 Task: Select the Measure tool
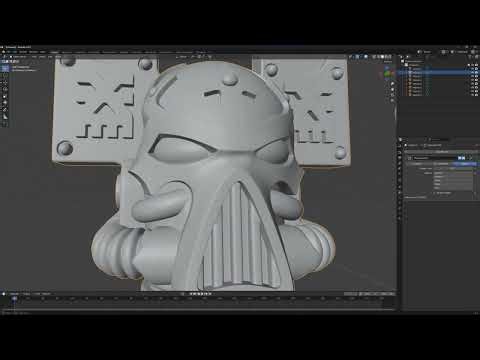[5, 116]
